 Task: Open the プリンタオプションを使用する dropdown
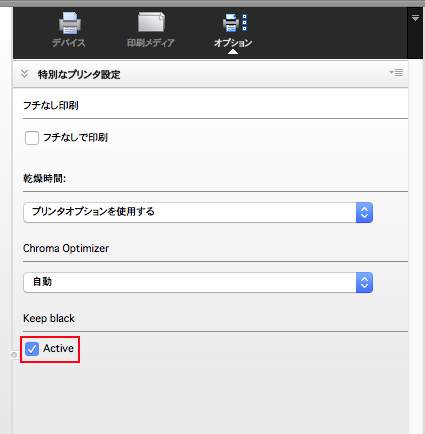point(198,212)
